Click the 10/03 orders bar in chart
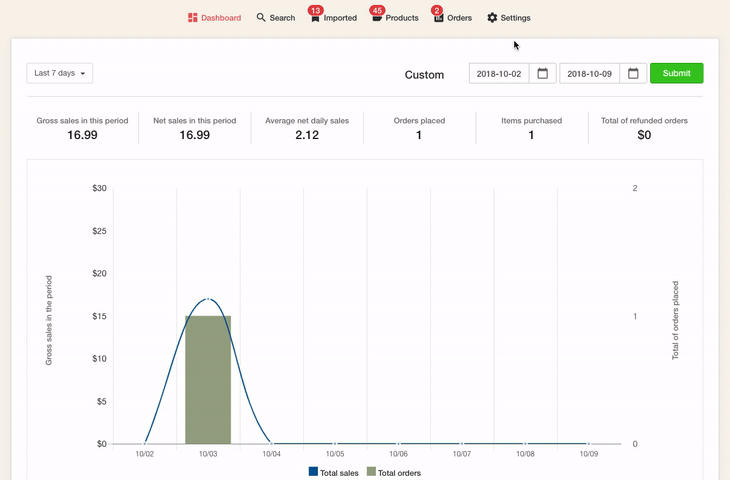Viewport: 730px width, 480px height. tap(208, 380)
